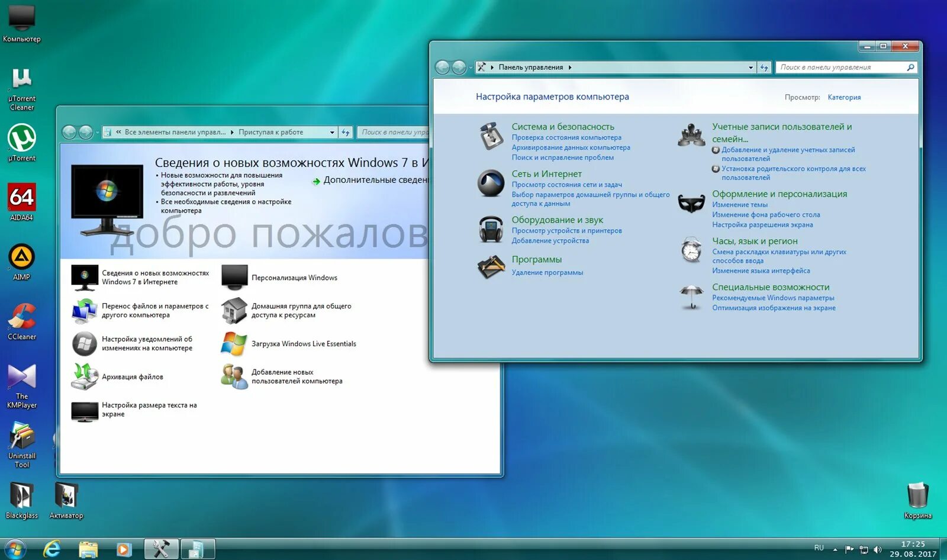Select Домашняя группа для общего доступа item

coord(286,311)
